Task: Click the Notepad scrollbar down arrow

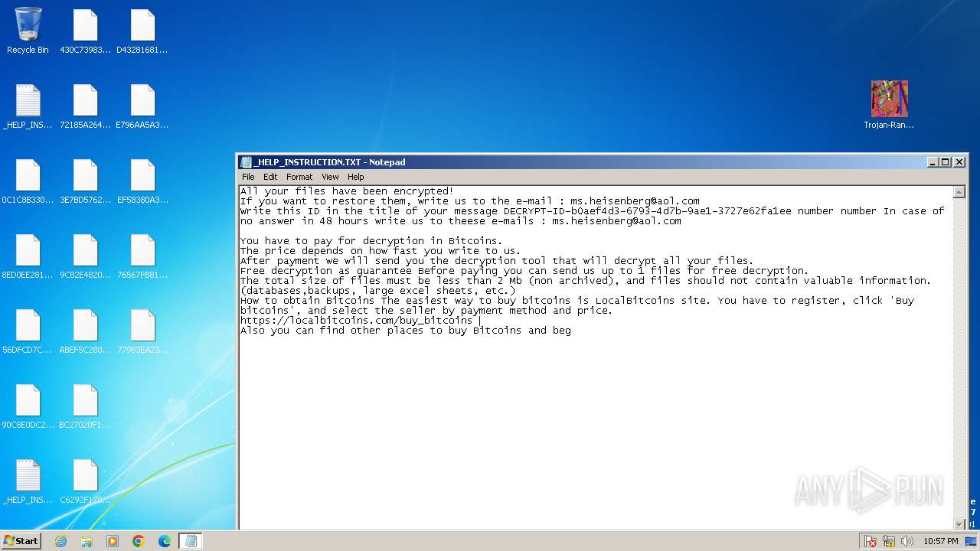Action: (959, 523)
